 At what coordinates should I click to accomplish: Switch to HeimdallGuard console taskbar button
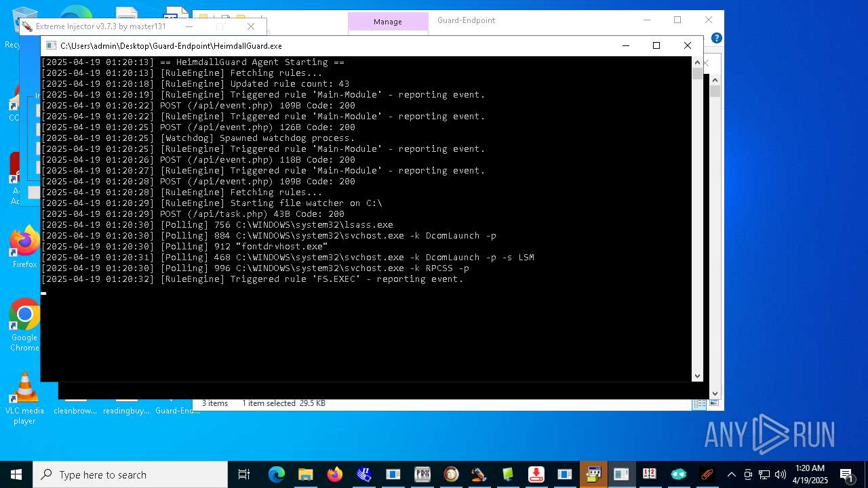(x=621, y=474)
